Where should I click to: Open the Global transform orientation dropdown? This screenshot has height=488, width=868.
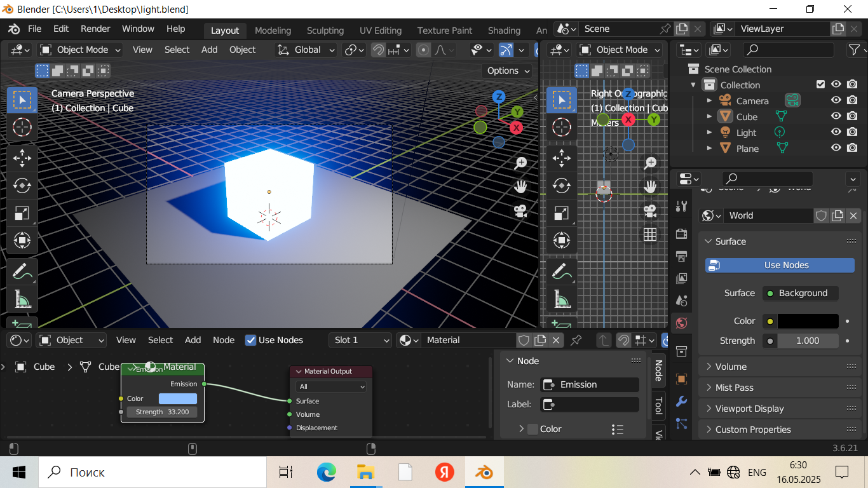tap(307, 50)
